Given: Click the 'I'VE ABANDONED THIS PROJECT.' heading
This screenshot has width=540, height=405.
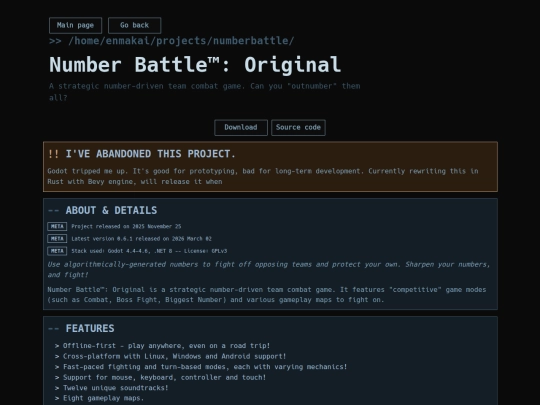Looking at the screenshot, I should click(150, 154).
